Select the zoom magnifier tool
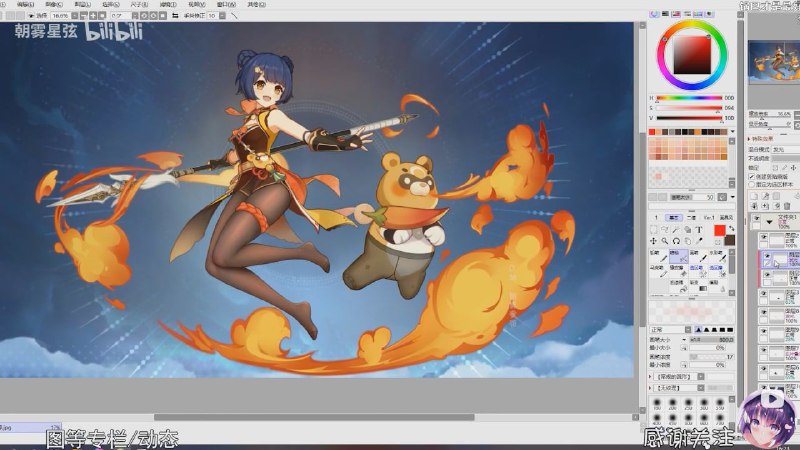 (664, 241)
